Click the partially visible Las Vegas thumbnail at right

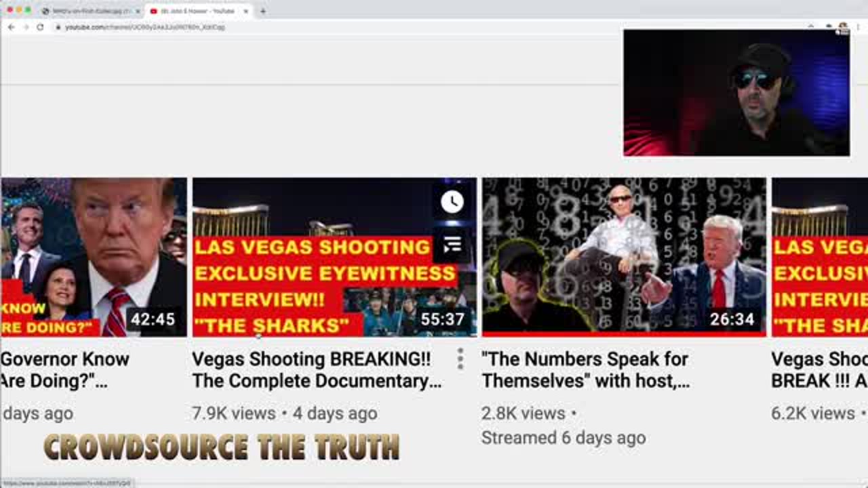click(819, 258)
